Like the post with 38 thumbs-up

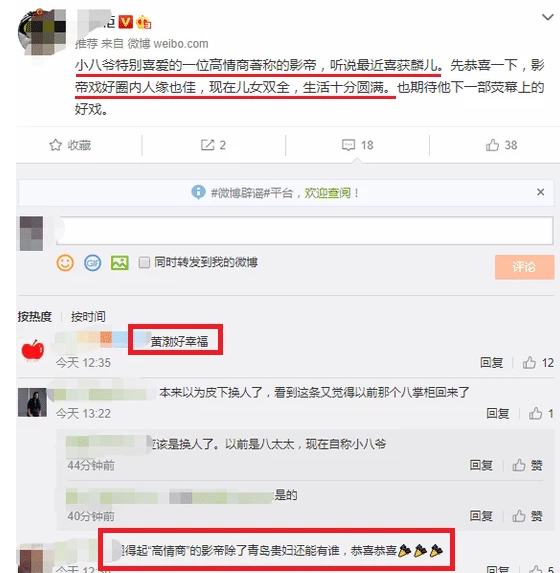coord(492,145)
